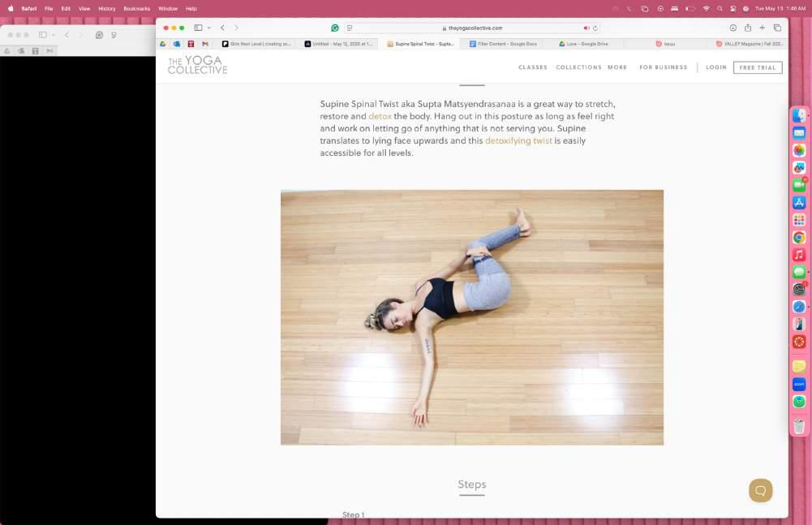
Task: Open the sidebar tab group dropdown arrow
Action: point(208,28)
